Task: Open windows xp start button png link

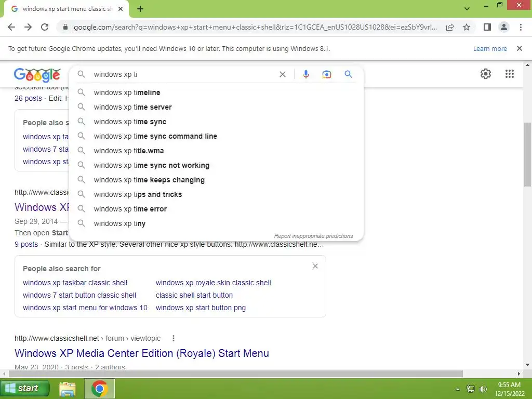Action: tap(201, 308)
